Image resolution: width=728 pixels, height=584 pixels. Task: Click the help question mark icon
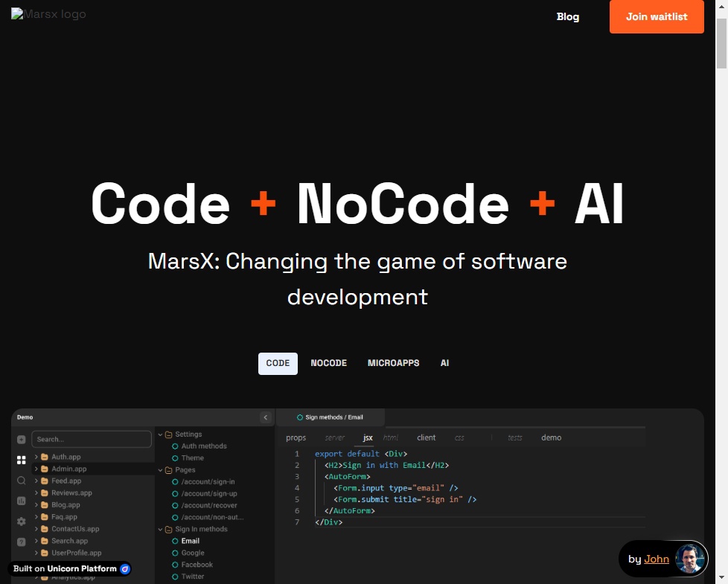[x=21, y=542]
